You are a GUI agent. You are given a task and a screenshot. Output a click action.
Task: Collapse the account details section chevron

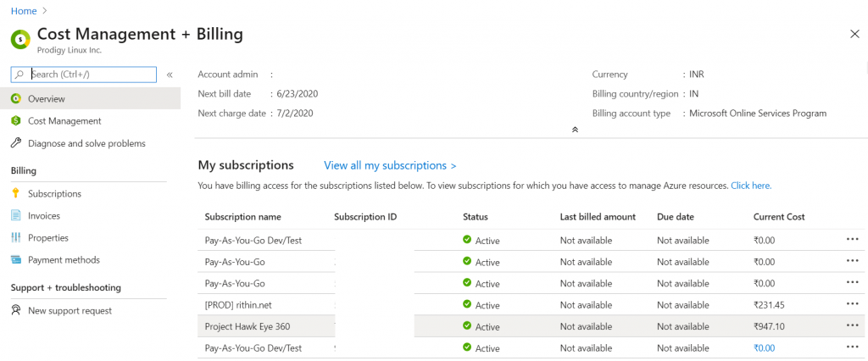pos(575,130)
